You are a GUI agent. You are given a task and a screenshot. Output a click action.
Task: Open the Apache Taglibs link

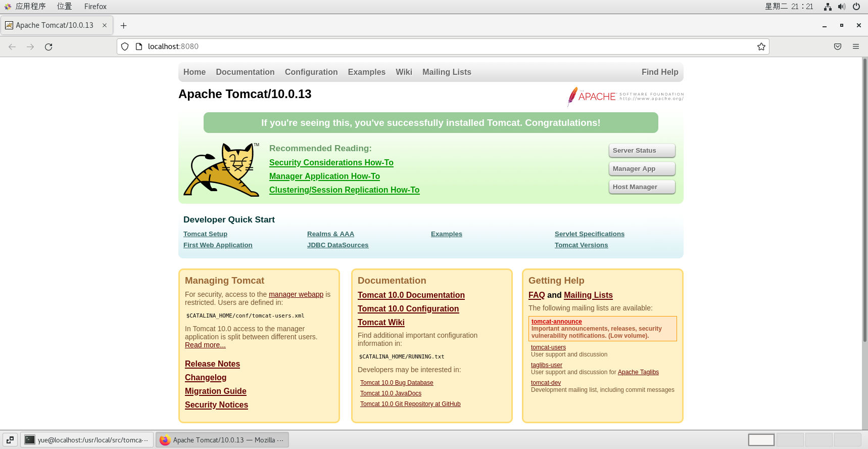[x=638, y=372]
